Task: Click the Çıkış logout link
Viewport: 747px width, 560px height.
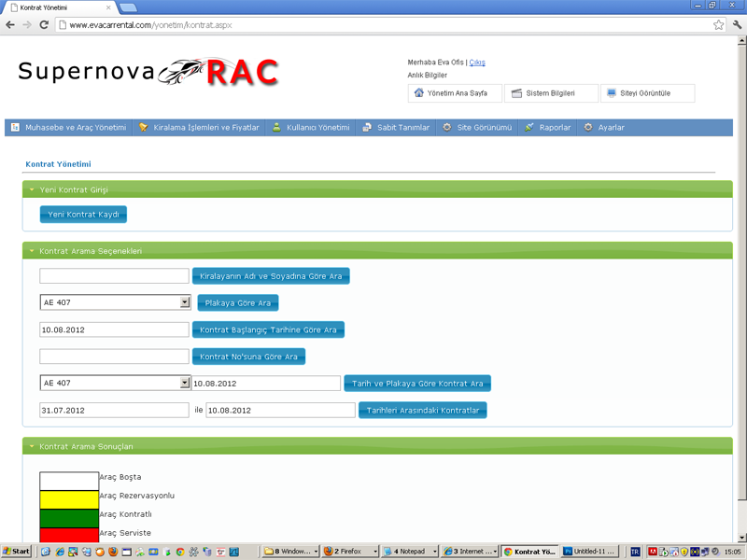Action: pyautogui.click(x=477, y=63)
